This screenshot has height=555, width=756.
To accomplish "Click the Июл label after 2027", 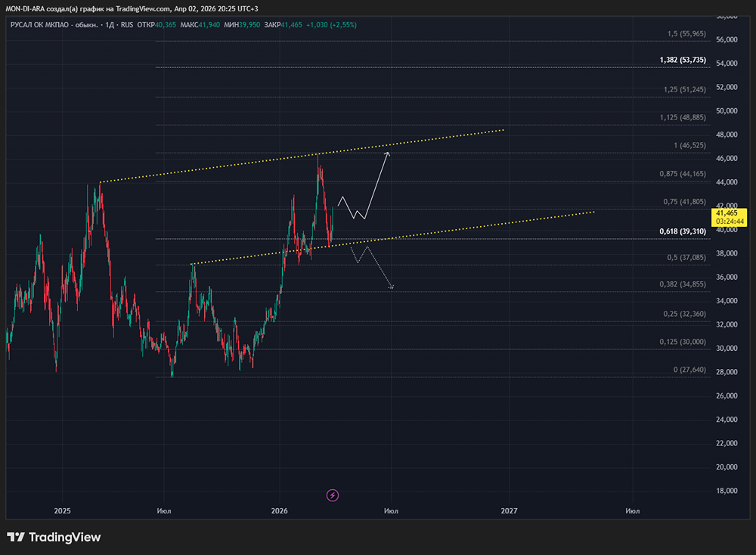I will 633,510.
